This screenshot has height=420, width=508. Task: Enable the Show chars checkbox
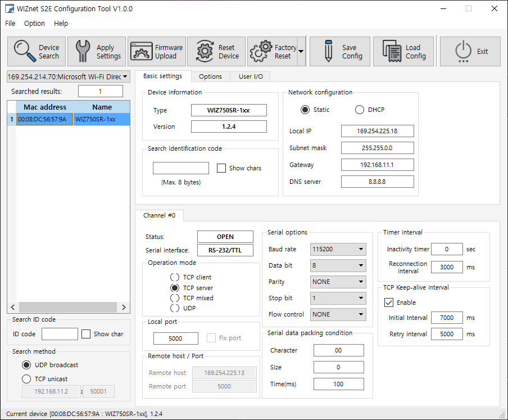point(221,168)
